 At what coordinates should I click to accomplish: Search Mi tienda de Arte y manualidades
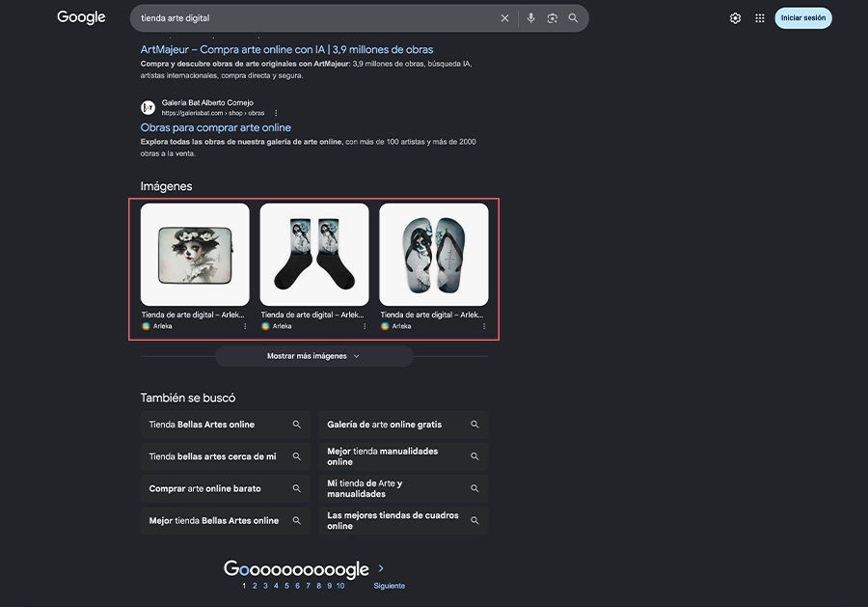pos(403,488)
